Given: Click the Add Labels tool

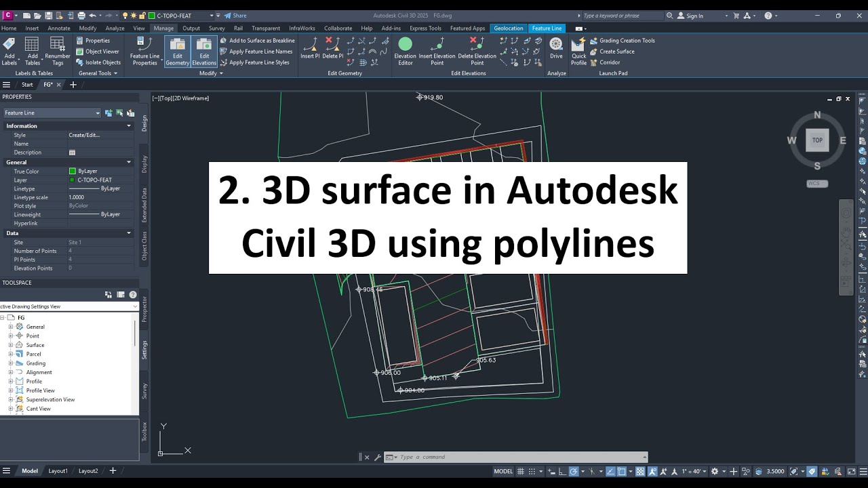Looking at the screenshot, I should coord(9,51).
